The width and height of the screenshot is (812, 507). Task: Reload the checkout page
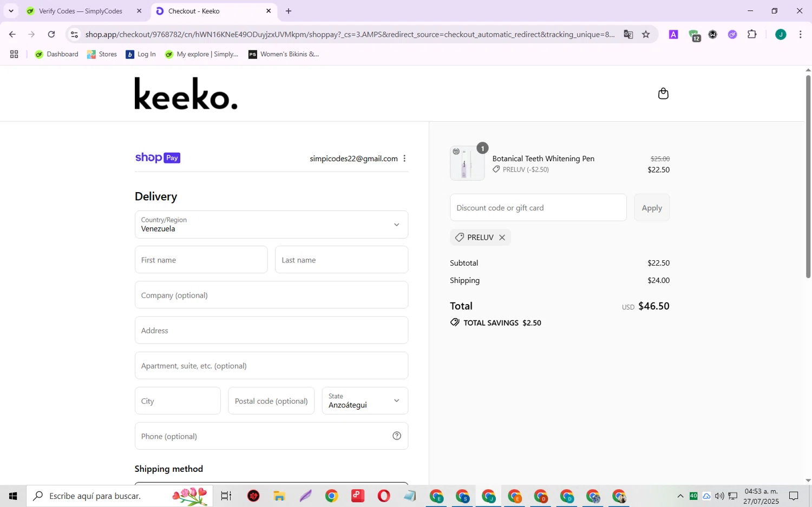pos(51,34)
